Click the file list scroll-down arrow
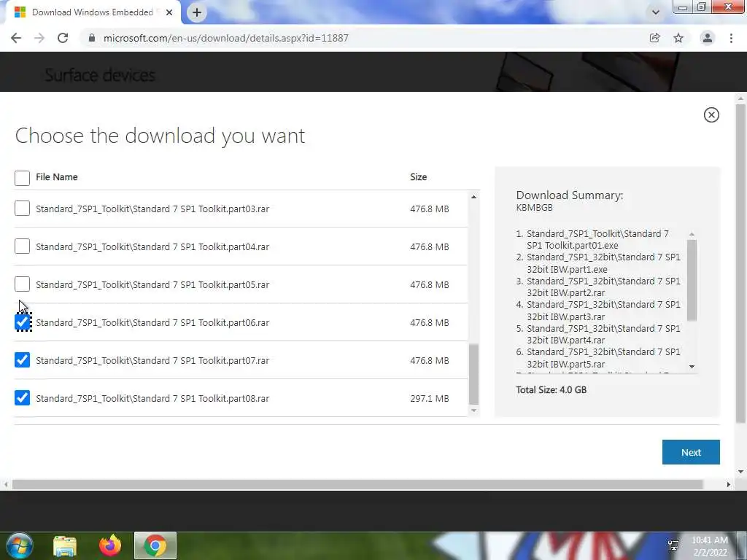 click(473, 411)
